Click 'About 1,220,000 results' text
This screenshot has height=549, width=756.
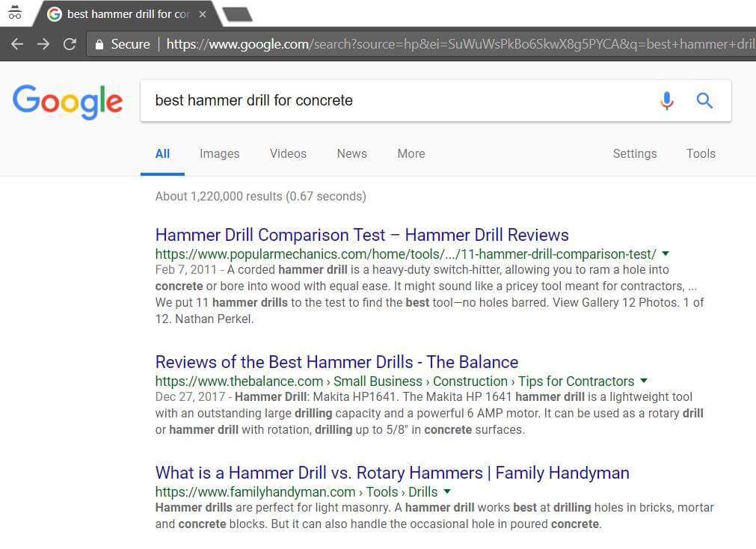point(219,197)
